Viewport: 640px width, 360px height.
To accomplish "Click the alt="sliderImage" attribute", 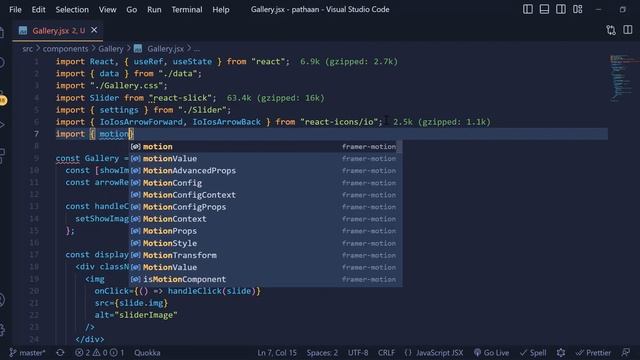I will click(x=136, y=315).
